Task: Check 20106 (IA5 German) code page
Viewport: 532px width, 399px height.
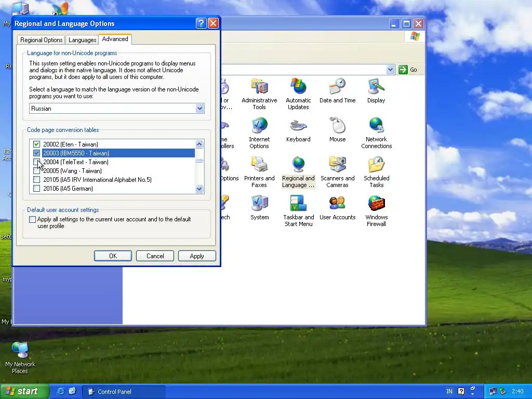Action: (37, 188)
